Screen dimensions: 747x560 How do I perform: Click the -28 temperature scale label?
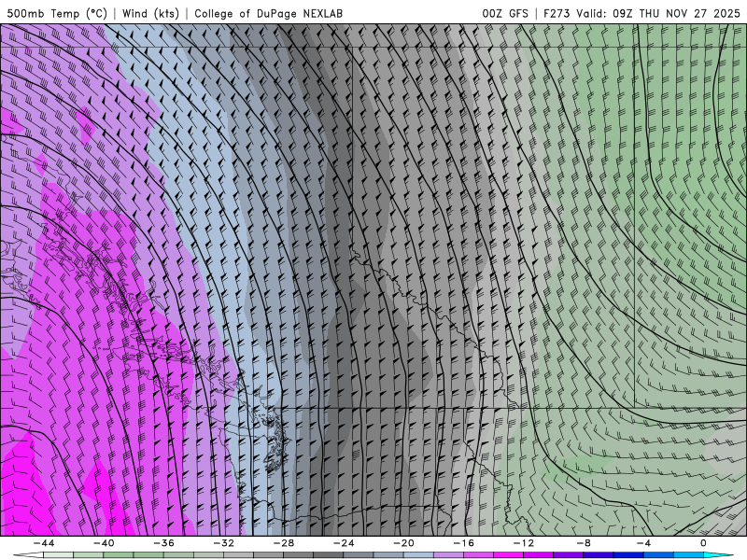284,543
